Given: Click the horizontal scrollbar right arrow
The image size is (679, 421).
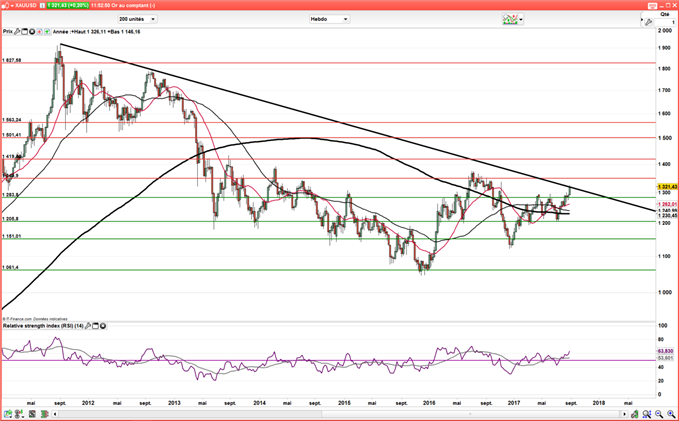Looking at the screenshot, I should (x=624, y=414).
